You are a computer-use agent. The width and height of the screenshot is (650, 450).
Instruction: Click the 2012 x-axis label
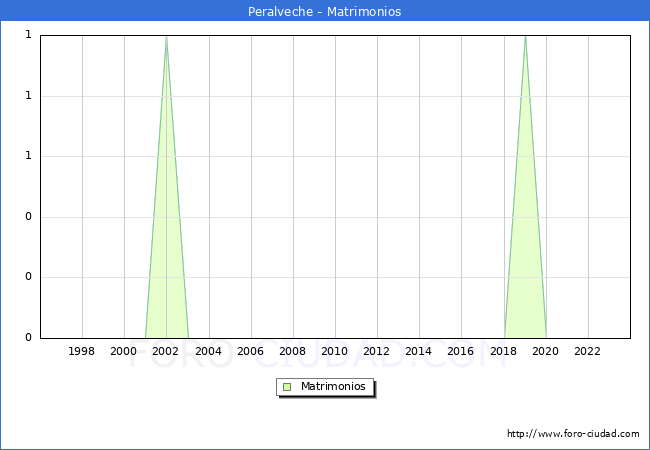(376, 351)
